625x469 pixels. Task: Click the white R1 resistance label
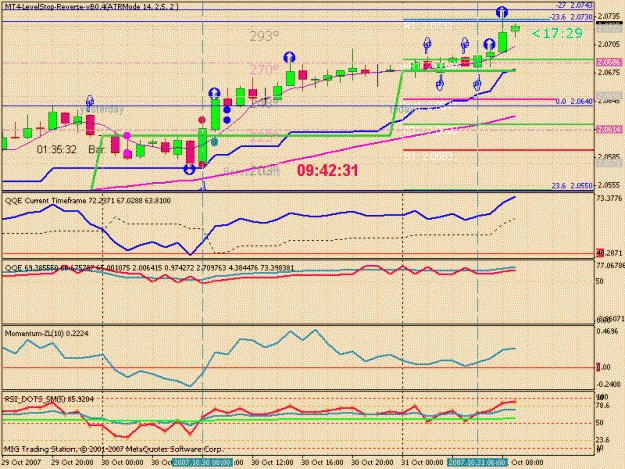coord(428,26)
